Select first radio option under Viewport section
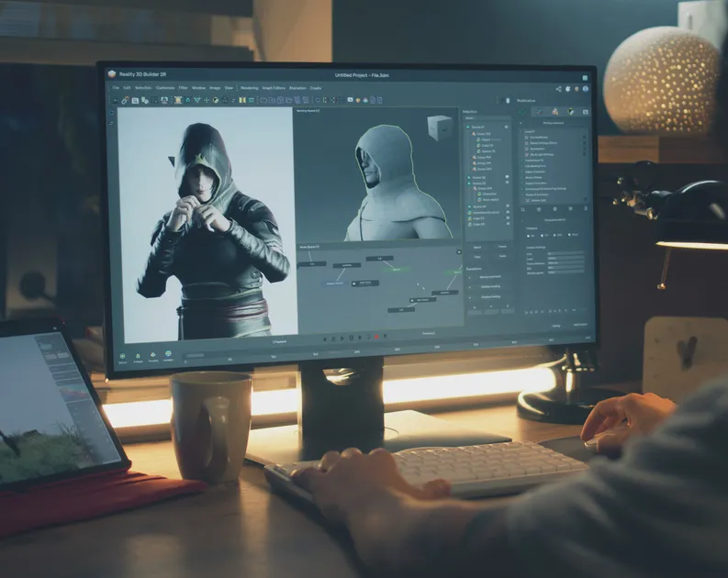 529,235
